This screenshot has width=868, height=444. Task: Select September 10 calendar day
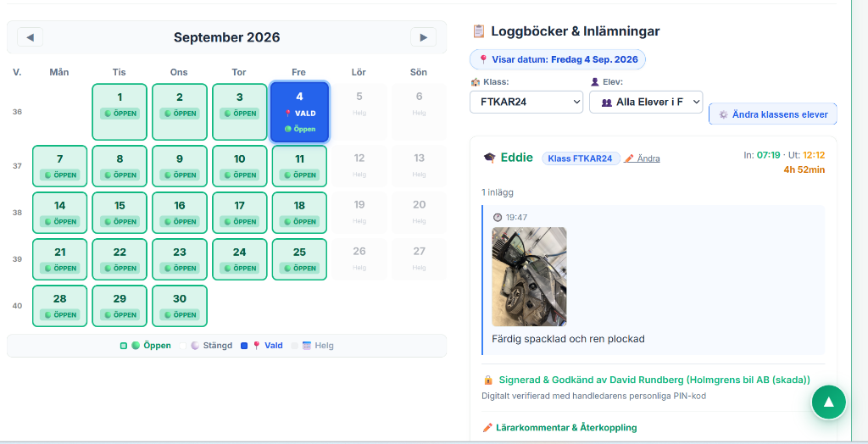239,166
